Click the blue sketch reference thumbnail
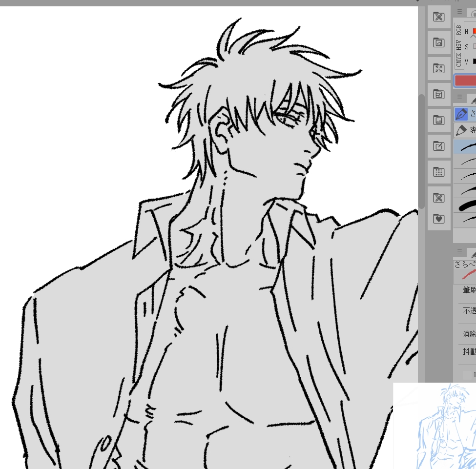476x469 pixels. click(435, 426)
